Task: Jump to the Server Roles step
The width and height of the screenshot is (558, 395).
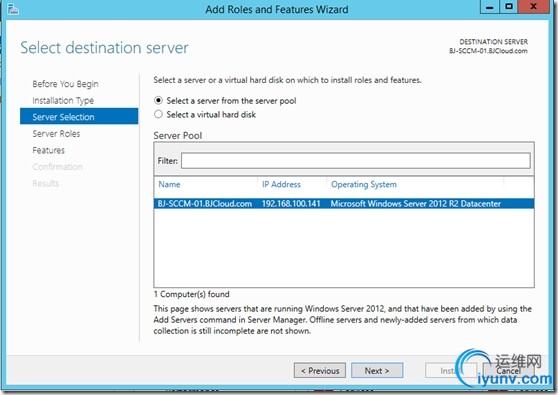Action: 56,134
